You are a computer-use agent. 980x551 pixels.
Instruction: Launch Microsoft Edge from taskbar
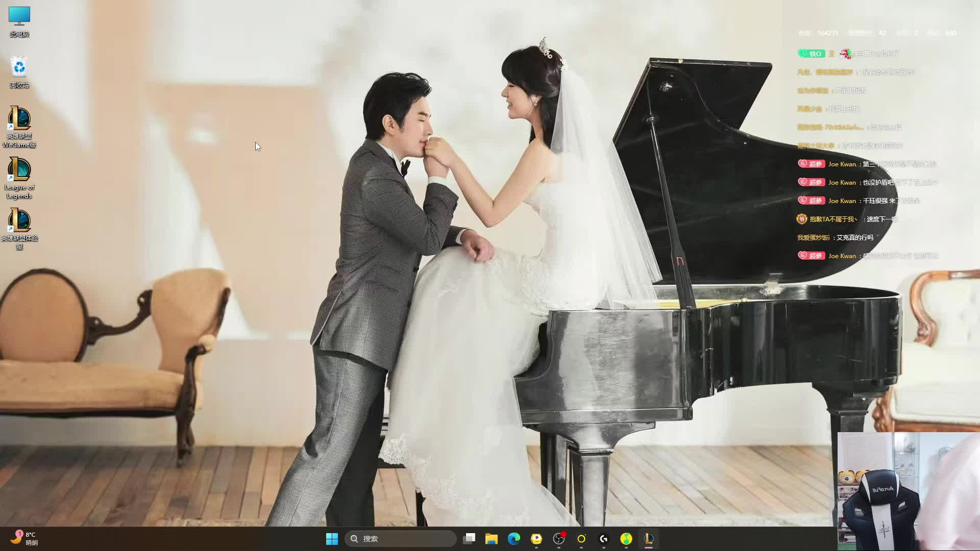click(x=514, y=539)
